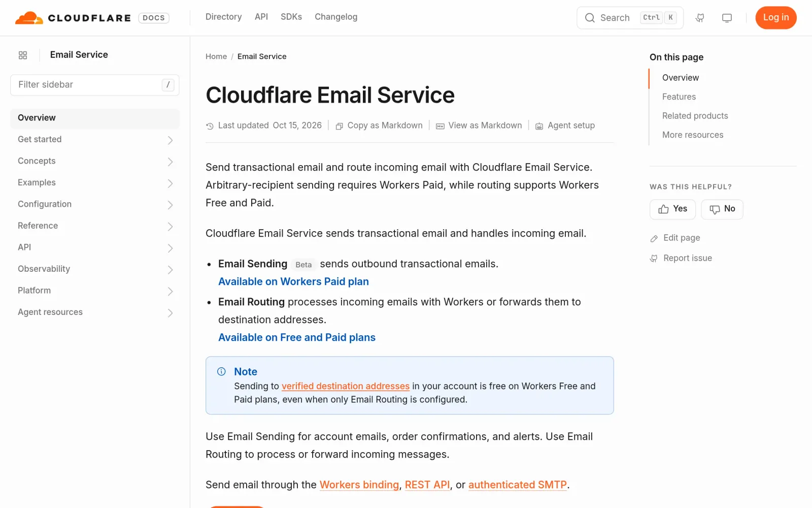Open the API item in top navigation

261,17
